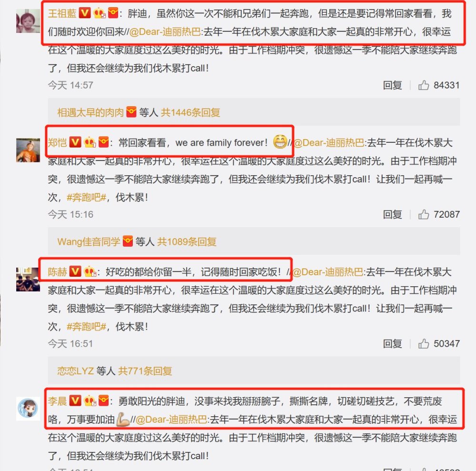476x471 pixels.
Task: Click membership crown icon beside 陈赫
Action: [x=90, y=271]
